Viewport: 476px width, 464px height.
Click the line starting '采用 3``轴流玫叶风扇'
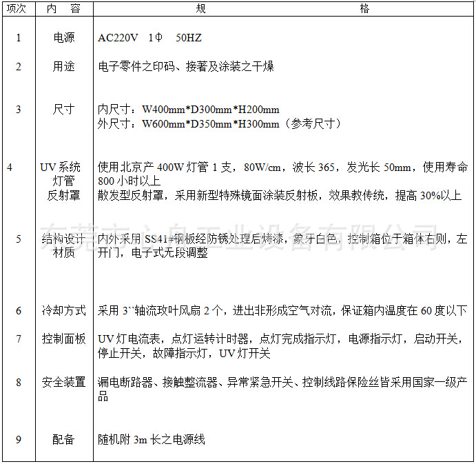282,310
